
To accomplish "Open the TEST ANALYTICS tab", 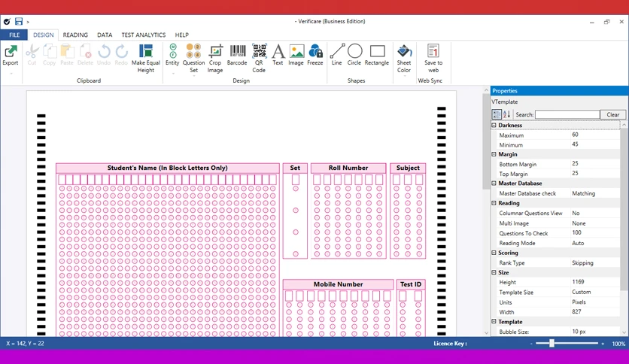I will [x=144, y=35].
